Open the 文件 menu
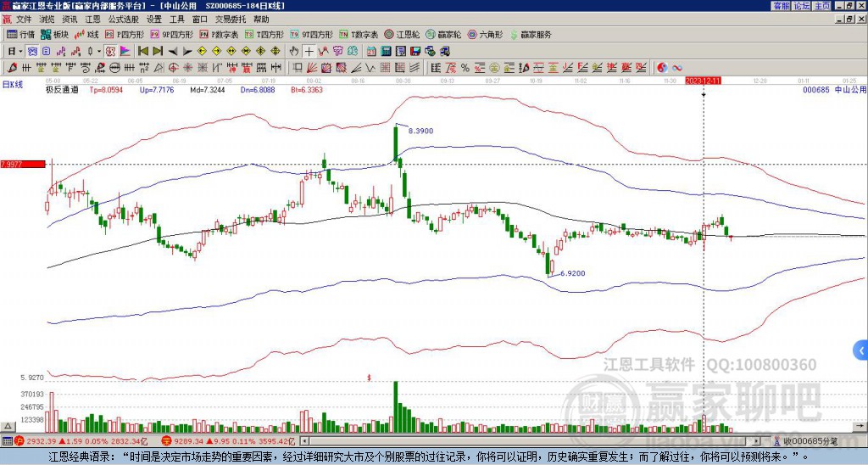The height and width of the screenshot is (465, 868). coord(24,20)
